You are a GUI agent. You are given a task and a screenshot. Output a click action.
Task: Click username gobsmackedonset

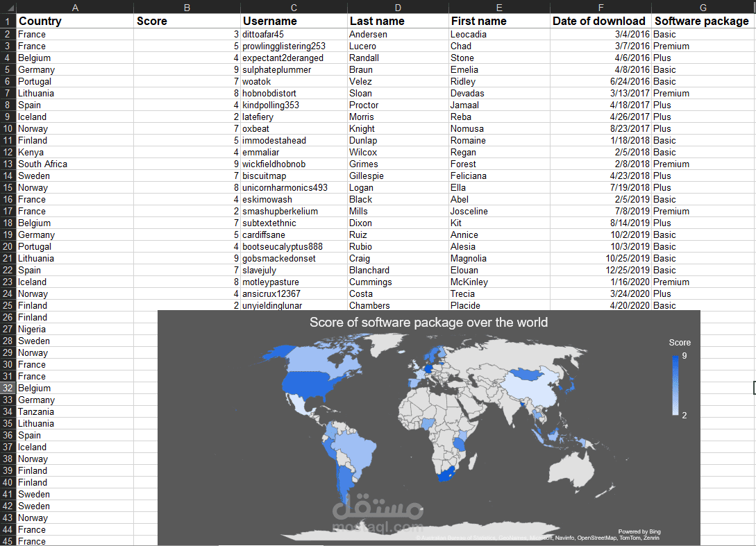coord(294,258)
